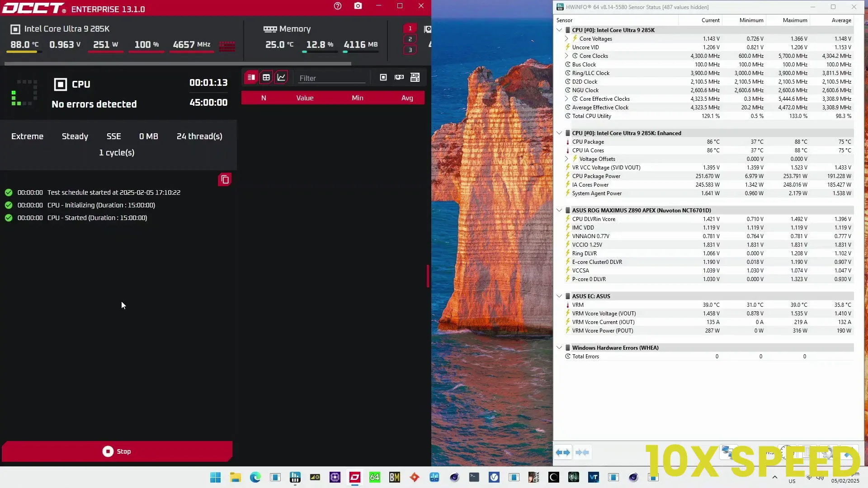Click the Avg column header in OCCT

[407, 98]
